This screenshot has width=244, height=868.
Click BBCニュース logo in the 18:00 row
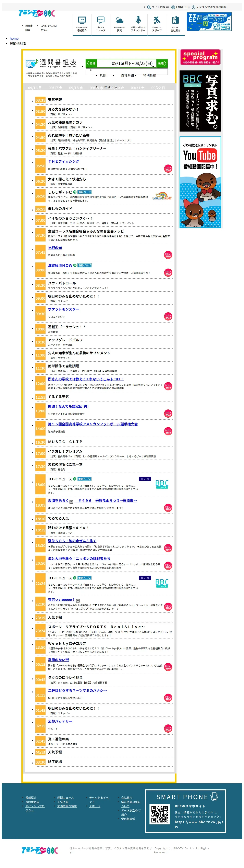tap(162, 484)
